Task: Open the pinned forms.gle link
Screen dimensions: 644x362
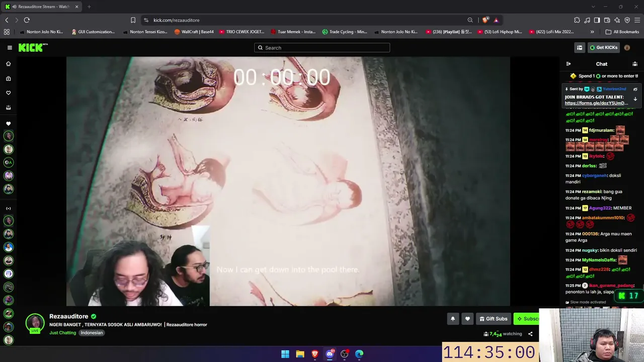Action: 596,103
